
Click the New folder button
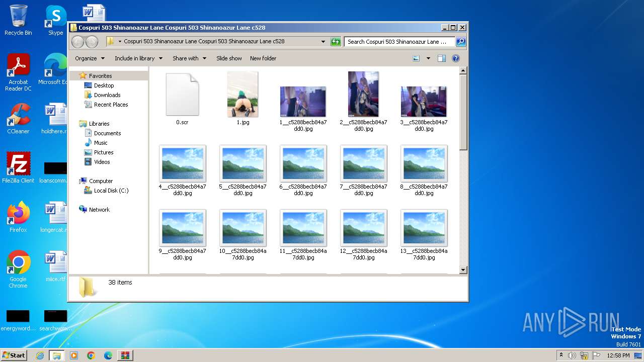click(263, 58)
